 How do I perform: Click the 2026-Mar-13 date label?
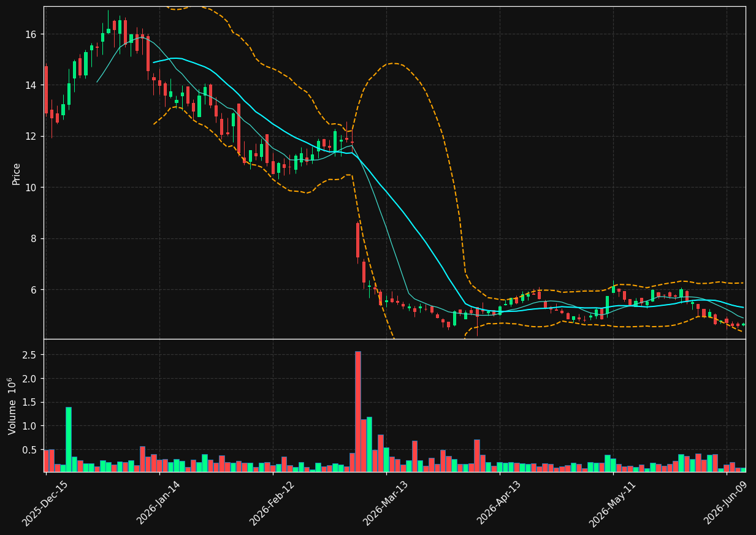point(384,503)
